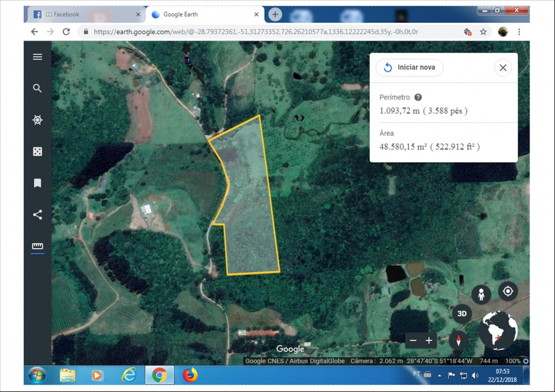Click the Perímetro label
The image size is (555, 392).
[394, 98]
